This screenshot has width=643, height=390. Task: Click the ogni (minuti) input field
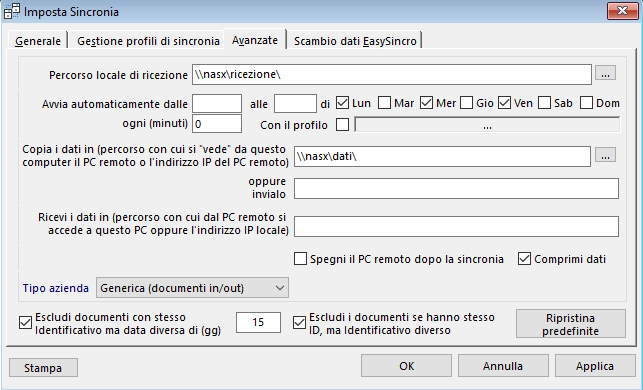pos(217,124)
